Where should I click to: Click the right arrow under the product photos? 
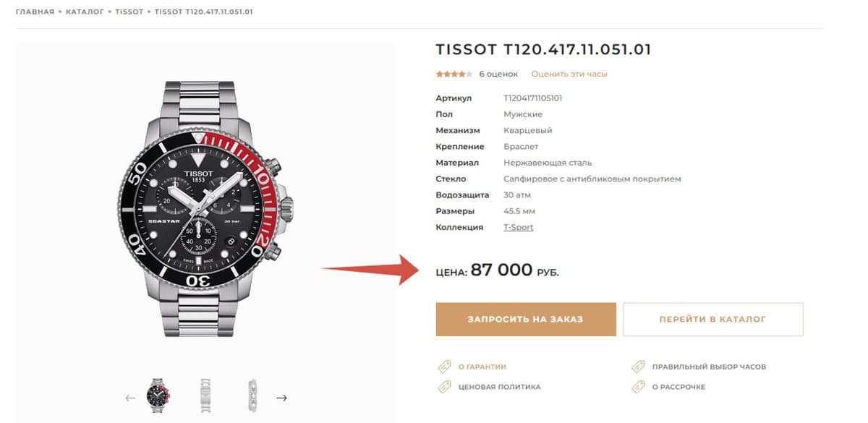pyautogui.click(x=282, y=398)
